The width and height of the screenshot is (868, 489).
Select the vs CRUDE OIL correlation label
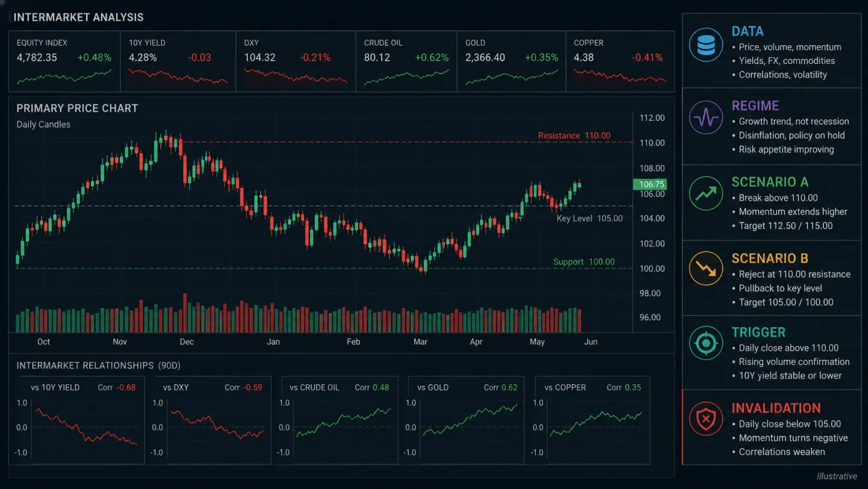click(x=314, y=387)
